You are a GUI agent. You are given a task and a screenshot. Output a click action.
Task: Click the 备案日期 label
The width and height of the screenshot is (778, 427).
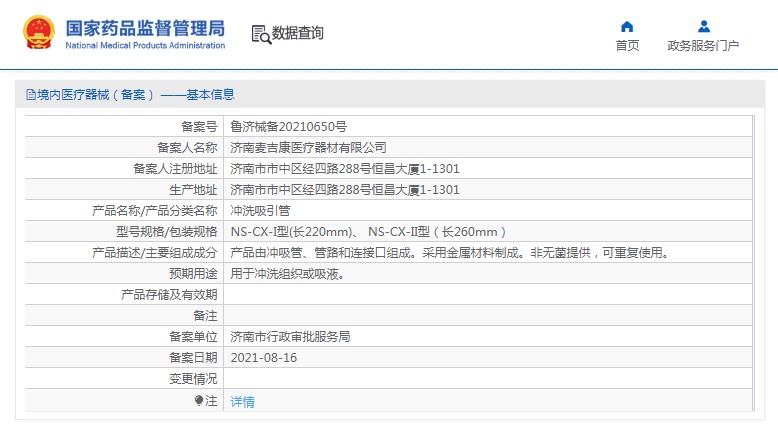(x=193, y=358)
